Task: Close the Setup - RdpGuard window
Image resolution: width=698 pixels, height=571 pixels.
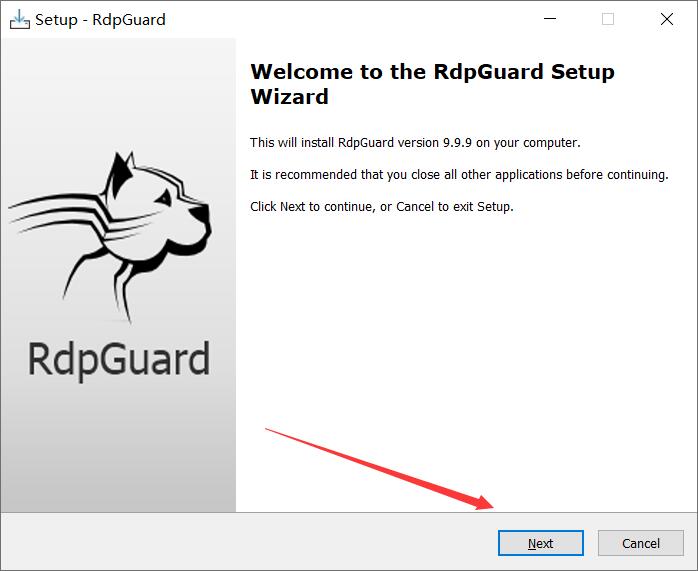Action: click(x=666, y=19)
